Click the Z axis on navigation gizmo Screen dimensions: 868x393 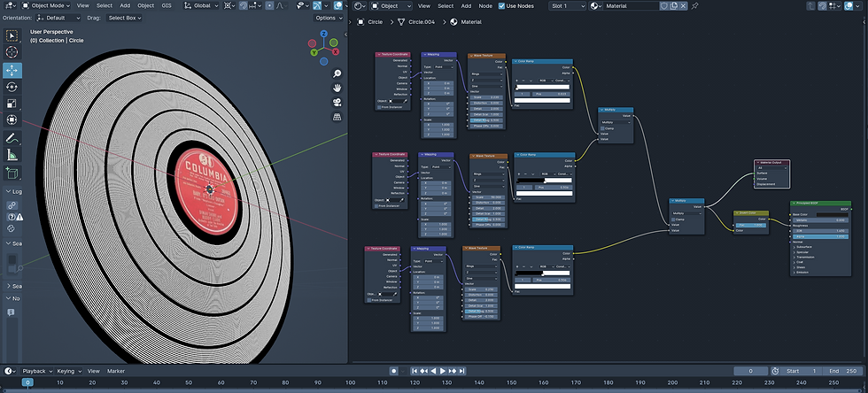coord(324,34)
